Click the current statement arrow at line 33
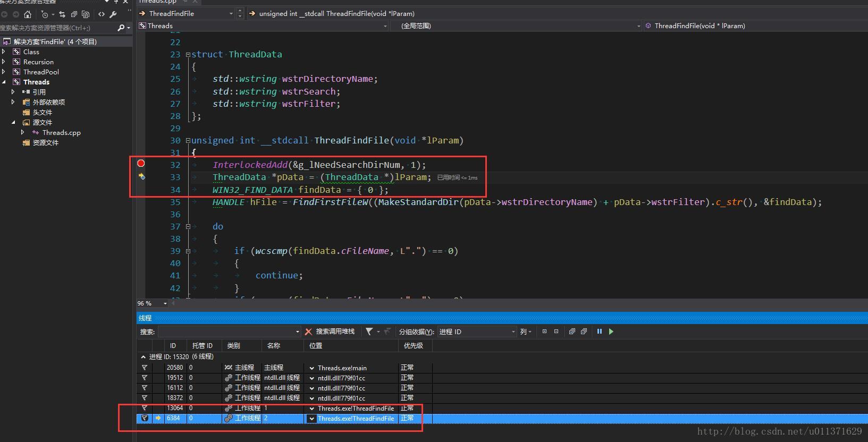Image resolution: width=868 pixels, height=442 pixels. click(x=141, y=176)
